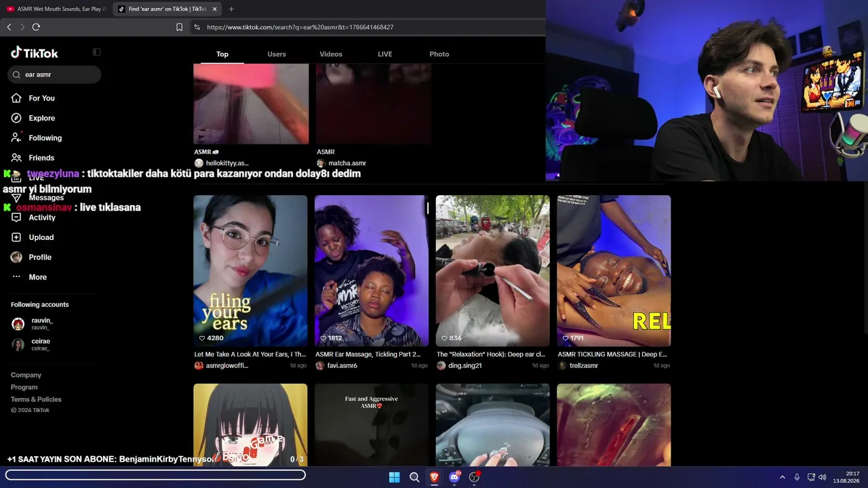Open Terms & Policies link
Image resolution: width=868 pixels, height=488 pixels.
pyautogui.click(x=36, y=399)
